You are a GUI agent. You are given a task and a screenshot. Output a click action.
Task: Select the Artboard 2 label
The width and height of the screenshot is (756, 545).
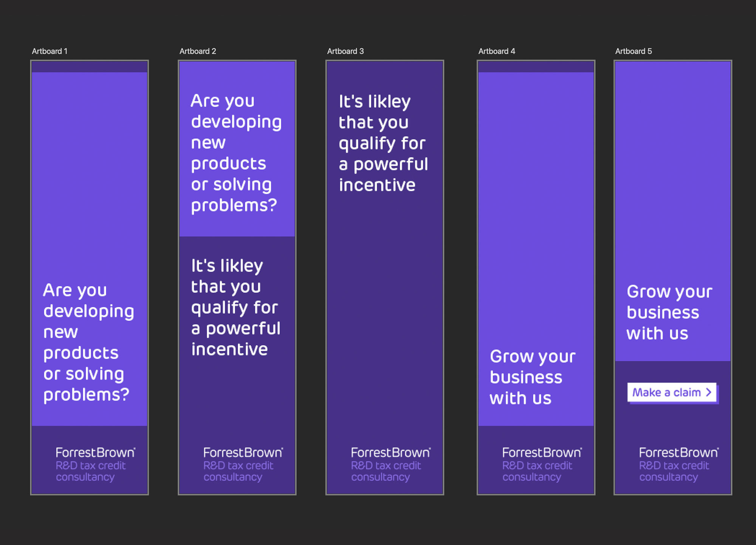198,51
